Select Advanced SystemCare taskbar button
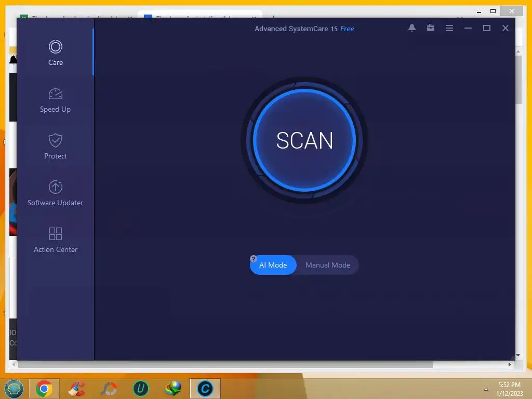532x399 pixels. tap(205, 389)
